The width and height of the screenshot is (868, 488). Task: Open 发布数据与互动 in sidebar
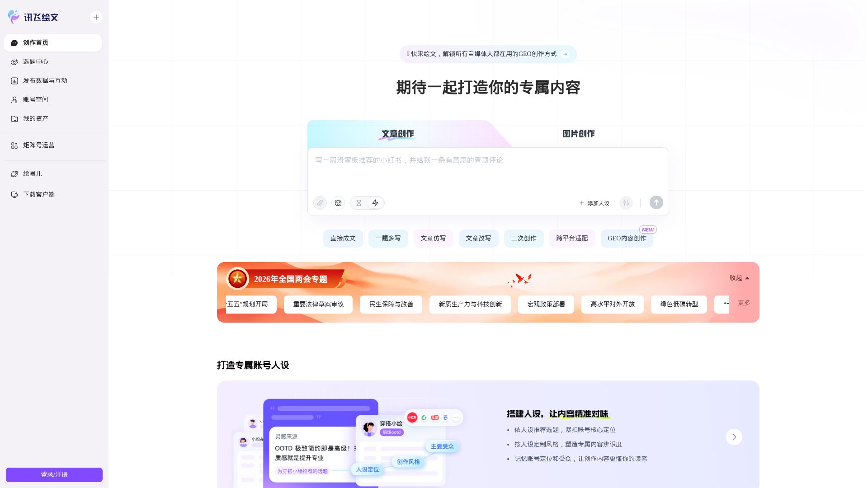point(45,81)
